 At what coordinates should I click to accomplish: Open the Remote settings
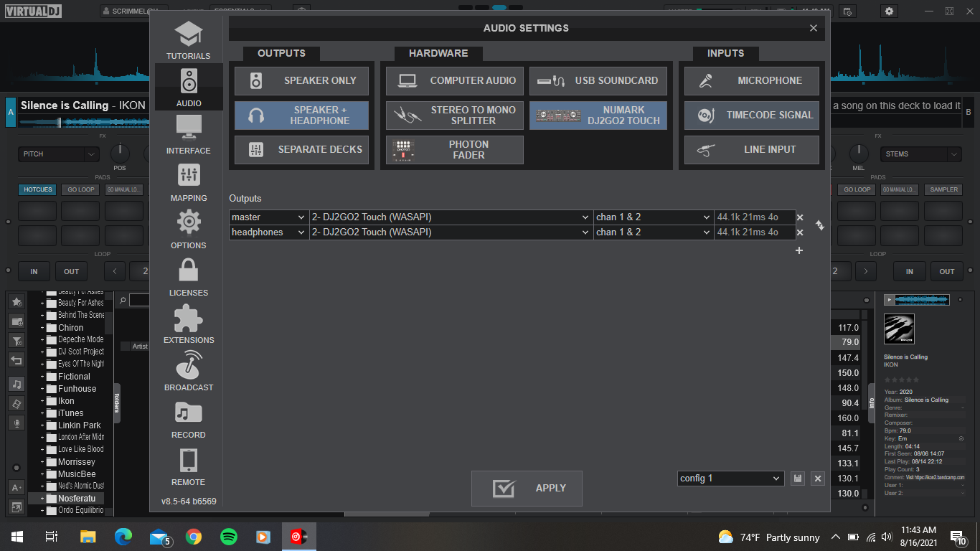coord(189,466)
